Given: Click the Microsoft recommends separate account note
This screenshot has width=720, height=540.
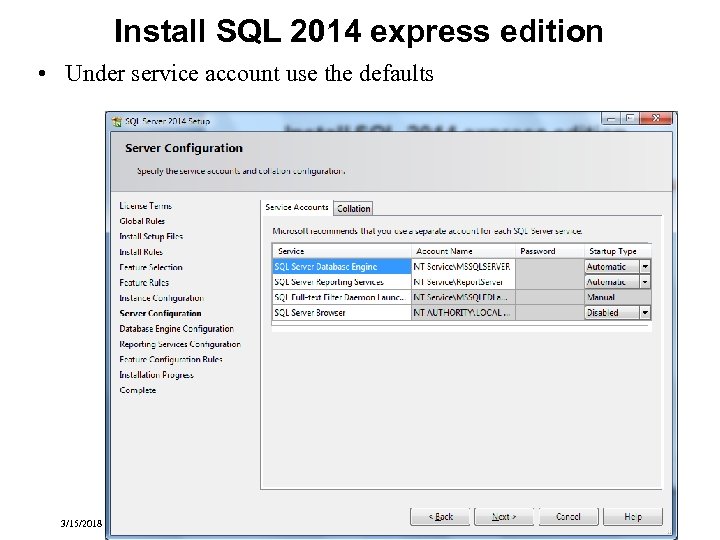Looking at the screenshot, I should pyautogui.click(x=427, y=231).
